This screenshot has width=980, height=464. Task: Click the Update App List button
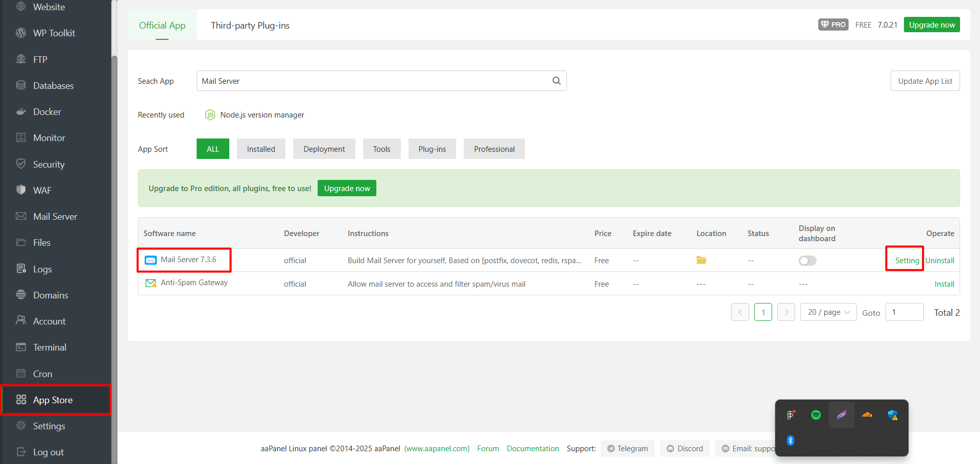[925, 81]
